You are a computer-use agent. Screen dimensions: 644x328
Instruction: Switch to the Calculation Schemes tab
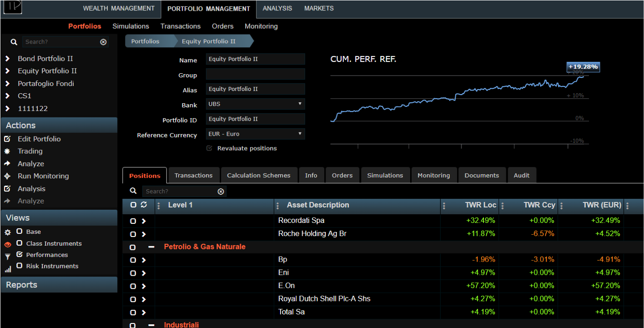[258, 175]
